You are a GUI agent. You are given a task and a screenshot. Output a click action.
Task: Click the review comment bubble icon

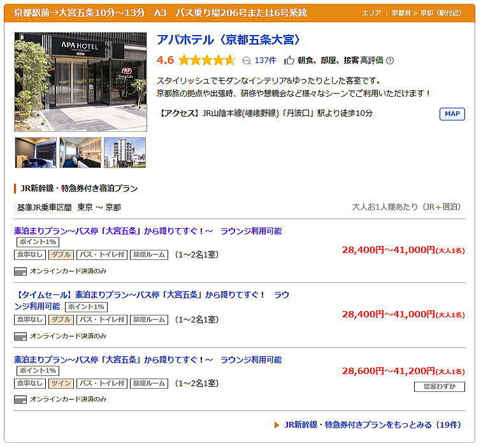pyautogui.click(x=247, y=61)
